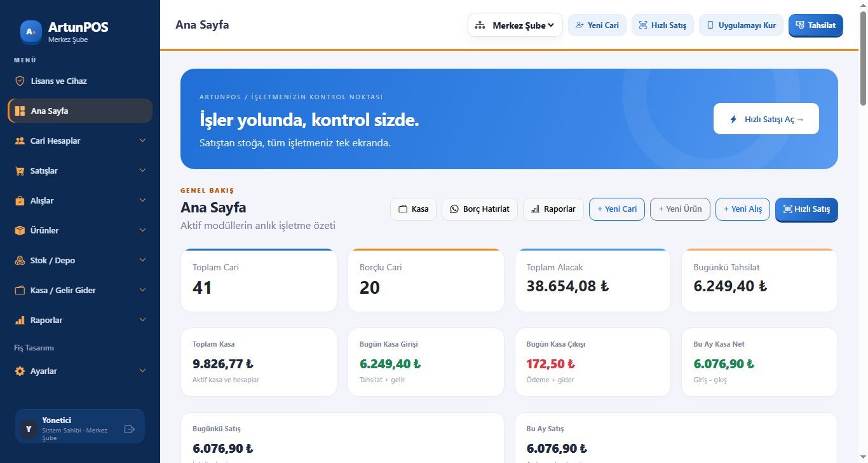This screenshot has width=868, height=463.
Task: Click the Y avatar of Yönetici
Action: tap(29, 429)
